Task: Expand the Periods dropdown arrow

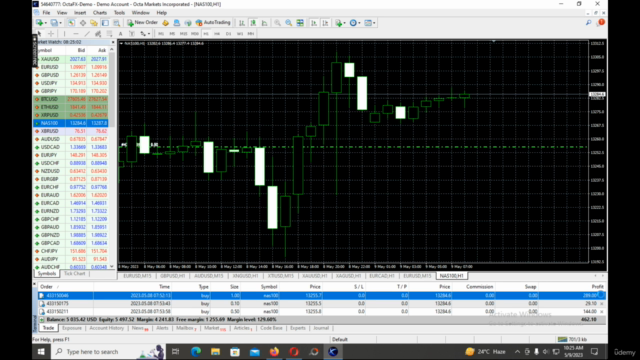Action: click(x=359, y=23)
